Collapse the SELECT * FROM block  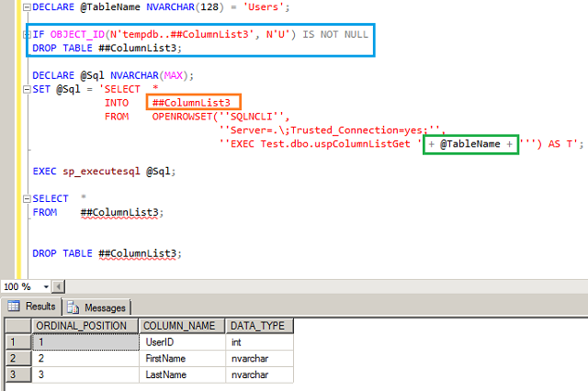[x=25, y=198]
